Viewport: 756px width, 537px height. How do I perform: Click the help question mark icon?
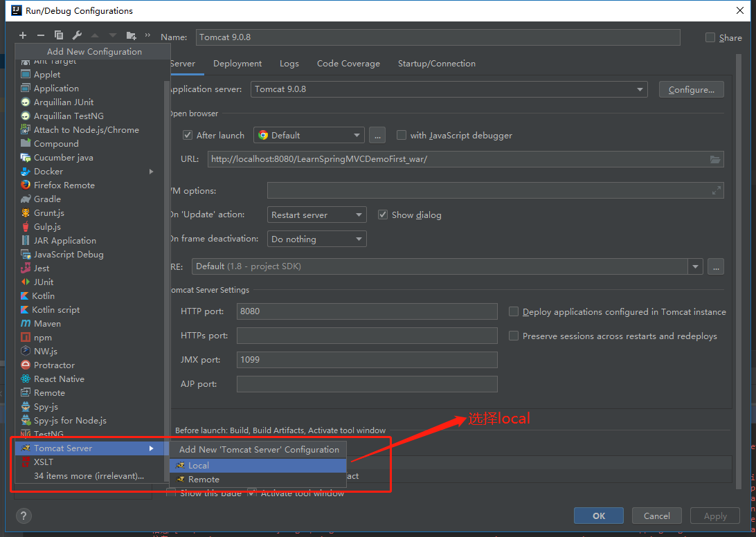[24, 516]
